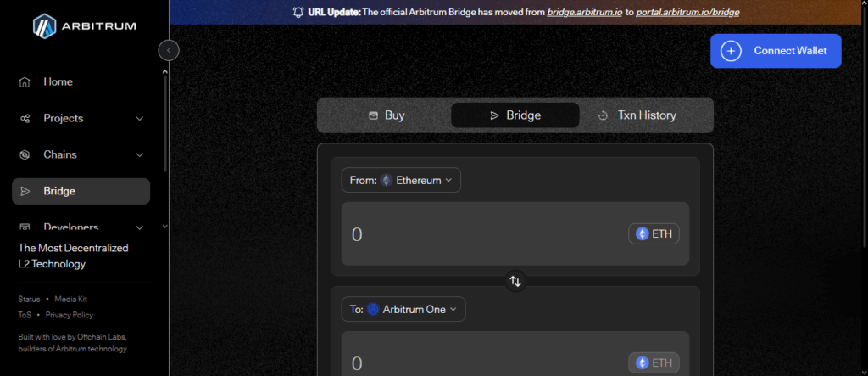
Task: Open the Privacy Policy link
Action: pyautogui.click(x=70, y=315)
